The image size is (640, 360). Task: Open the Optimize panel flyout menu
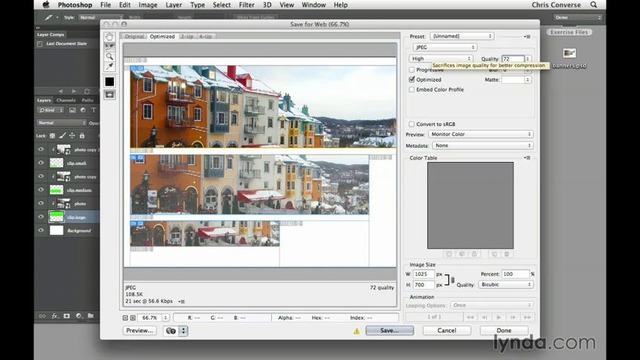(x=527, y=37)
